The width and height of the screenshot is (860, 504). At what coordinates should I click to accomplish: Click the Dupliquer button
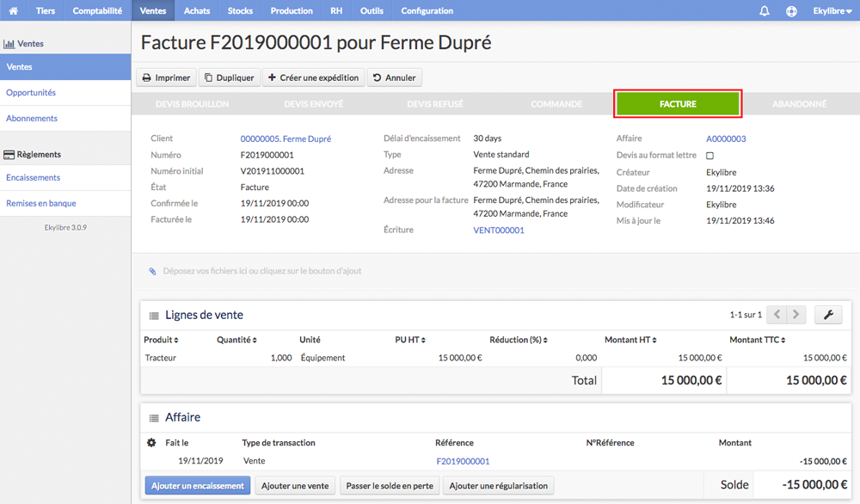pyautogui.click(x=230, y=77)
